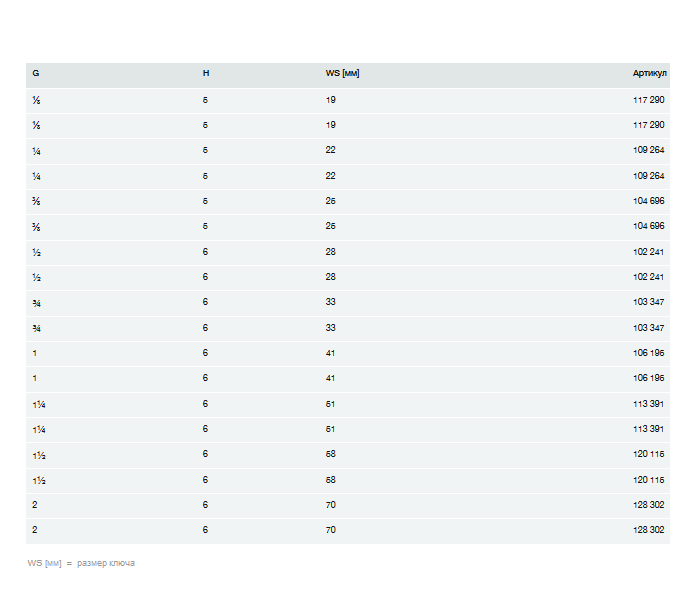Click the second article number 106 196

click(x=648, y=378)
